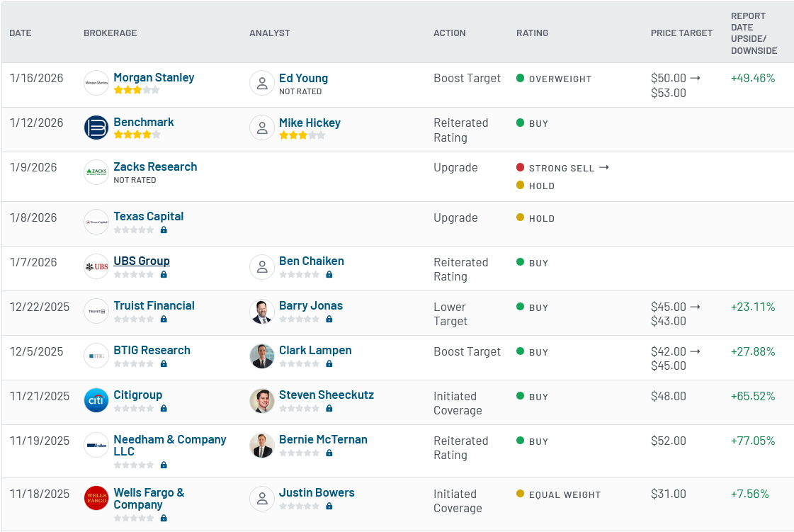Open the Truist Financial brokerage link
The width and height of the screenshot is (794, 532).
click(154, 305)
